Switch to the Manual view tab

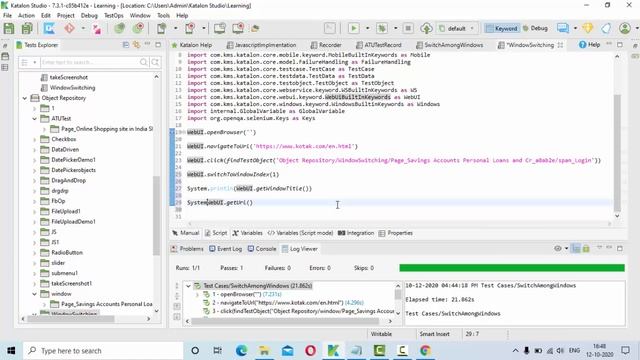[186, 233]
